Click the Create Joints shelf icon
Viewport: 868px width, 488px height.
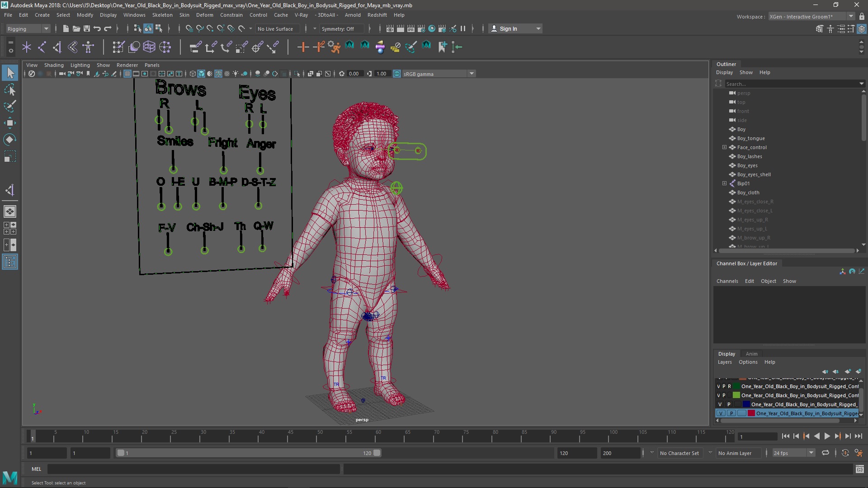click(x=42, y=47)
